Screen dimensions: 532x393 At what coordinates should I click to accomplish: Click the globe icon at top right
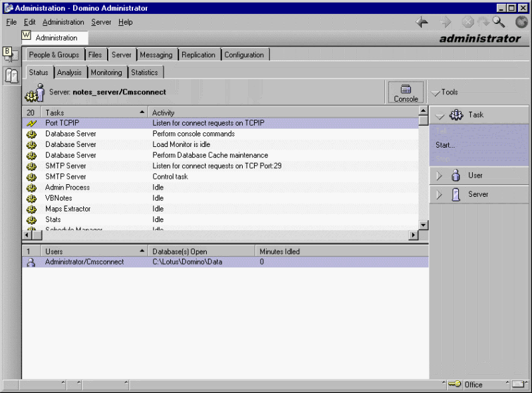coord(521,23)
